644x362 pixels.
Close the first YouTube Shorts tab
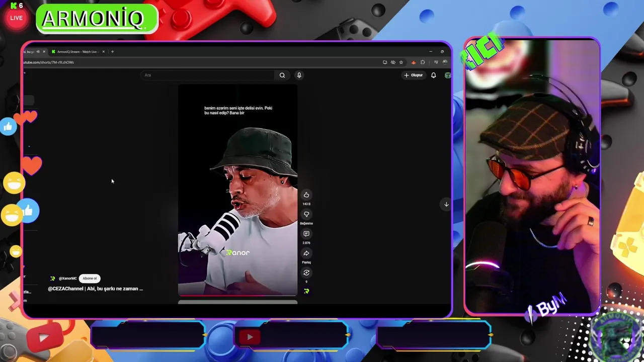(x=44, y=52)
